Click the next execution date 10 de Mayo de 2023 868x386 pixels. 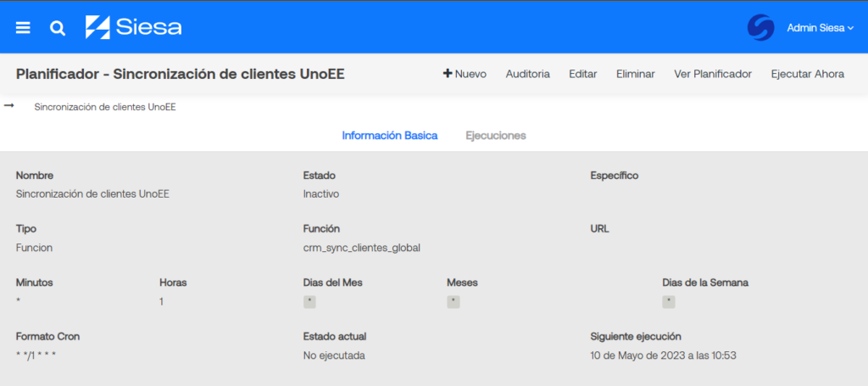(x=663, y=355)
